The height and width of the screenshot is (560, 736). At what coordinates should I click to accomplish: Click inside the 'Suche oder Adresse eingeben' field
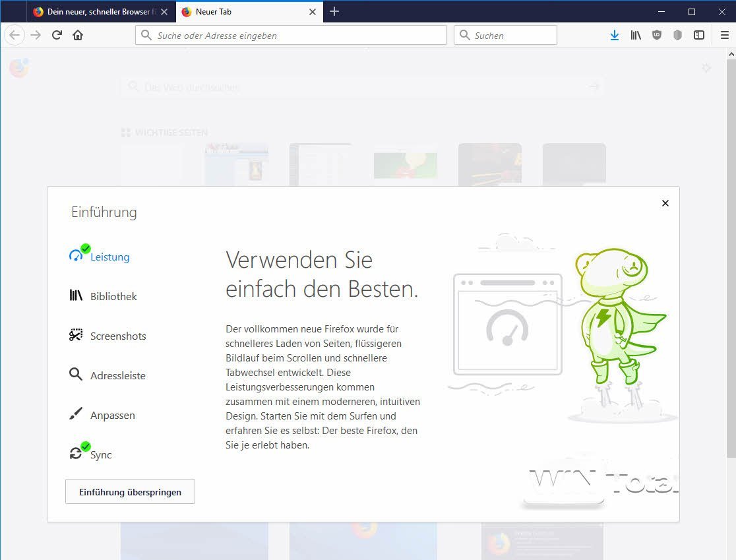tap(290, 35)
